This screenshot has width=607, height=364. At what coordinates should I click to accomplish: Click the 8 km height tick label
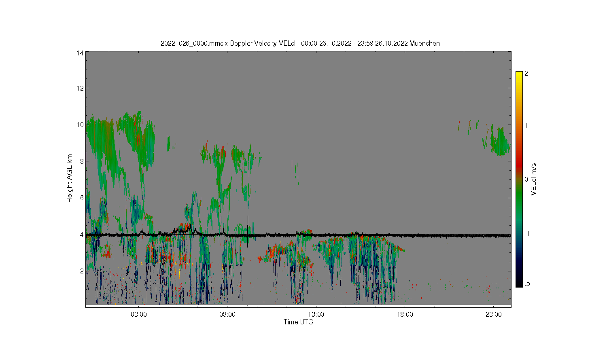(82, 161)
